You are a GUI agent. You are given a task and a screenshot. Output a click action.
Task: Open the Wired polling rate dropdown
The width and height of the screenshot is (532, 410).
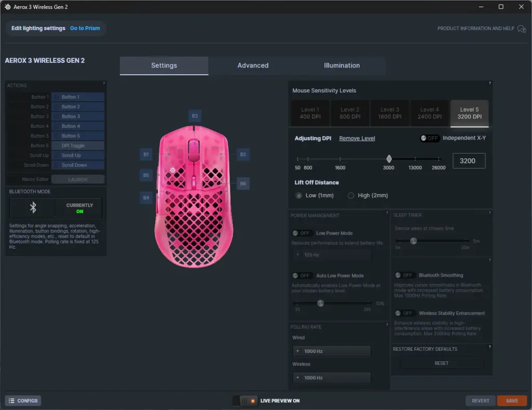tap(331, 351)
